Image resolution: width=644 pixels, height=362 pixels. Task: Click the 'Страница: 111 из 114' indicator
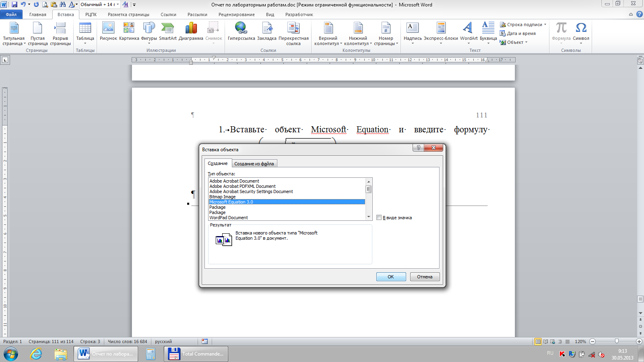point(51,341)
